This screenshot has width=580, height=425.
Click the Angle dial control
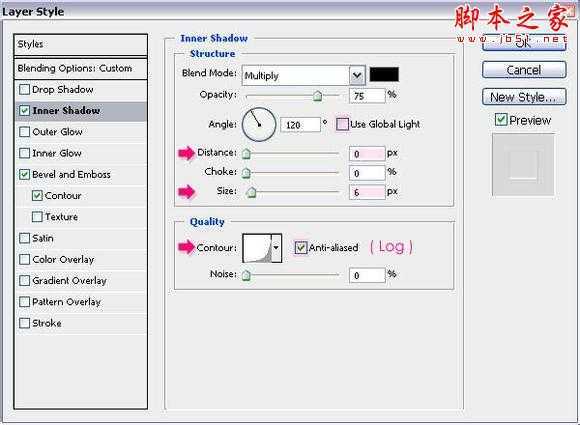coord(259,125)
